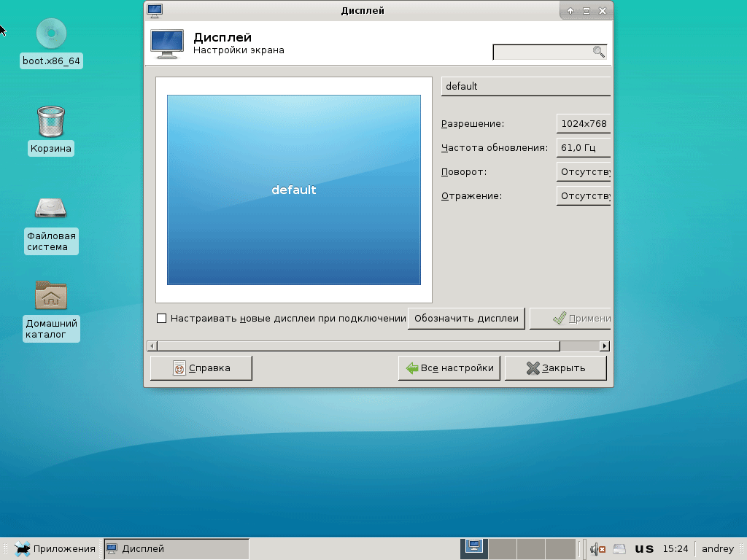747x560 pixels.
Task: Open the Домашний каталог folder icon
Action: click(x=51, y=295)
